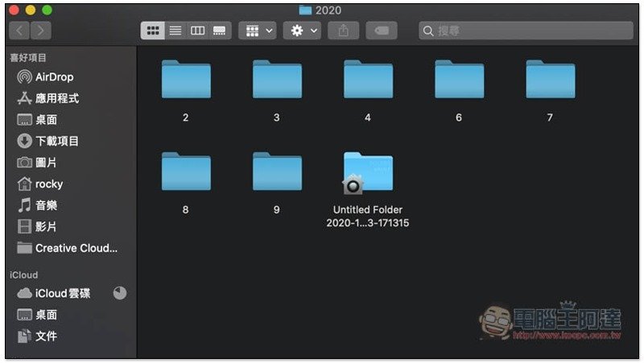Click the 搜尋 search field

[526, 31]
